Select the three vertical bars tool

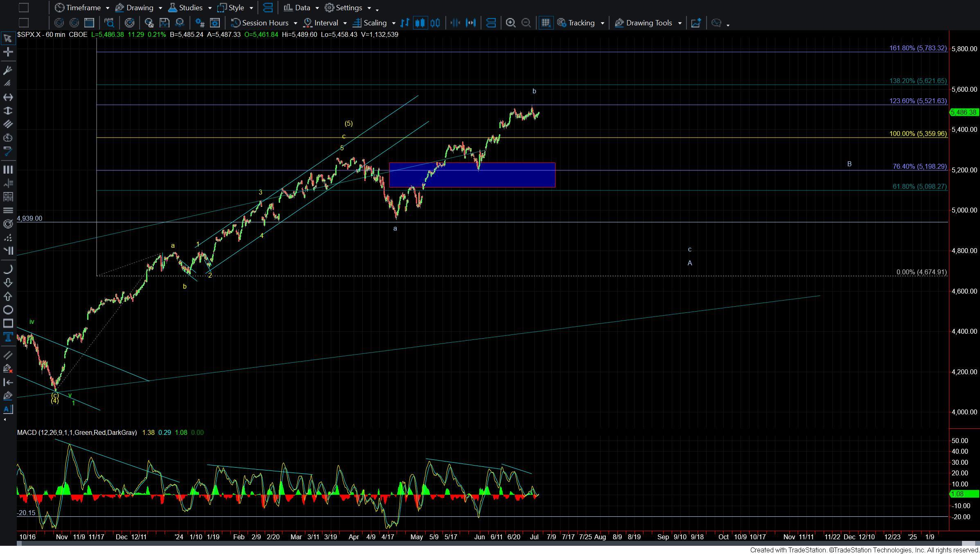pyautogui.click(x=8, y=170)
